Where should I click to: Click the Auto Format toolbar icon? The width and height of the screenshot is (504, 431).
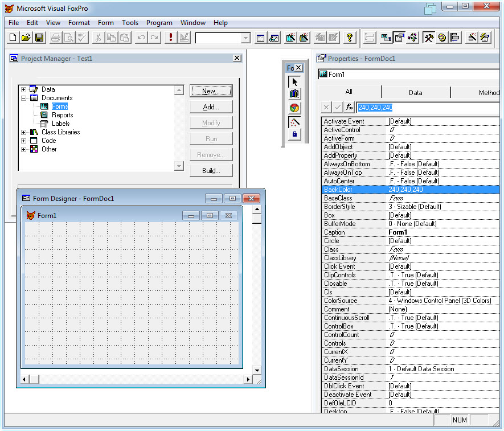pyautogui.click(x=485, y=38)
